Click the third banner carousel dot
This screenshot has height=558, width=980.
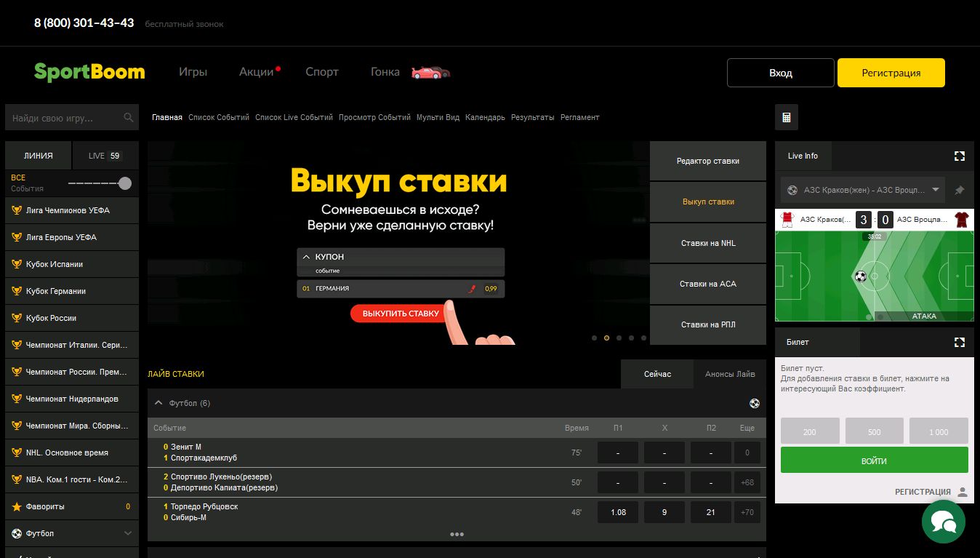[619, 338]
